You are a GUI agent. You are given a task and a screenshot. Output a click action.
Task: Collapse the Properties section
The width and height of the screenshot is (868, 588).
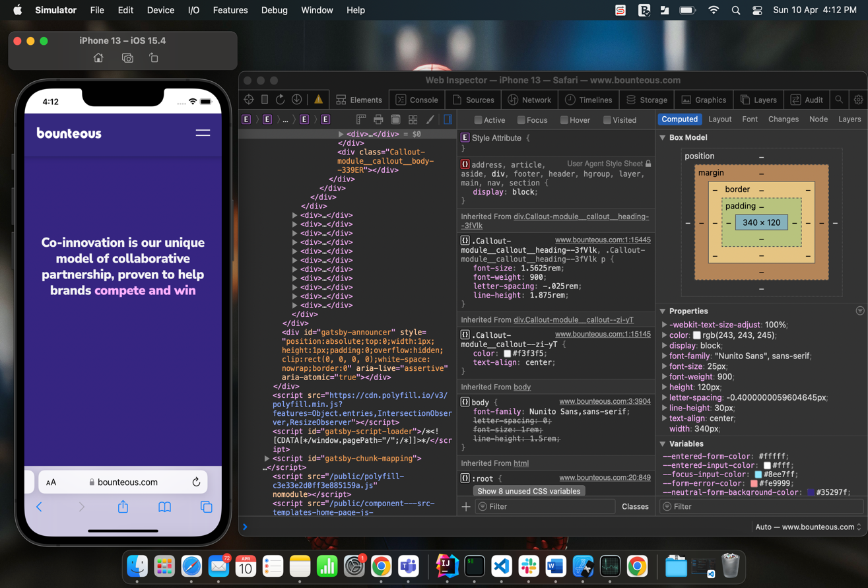click(663, 311)
